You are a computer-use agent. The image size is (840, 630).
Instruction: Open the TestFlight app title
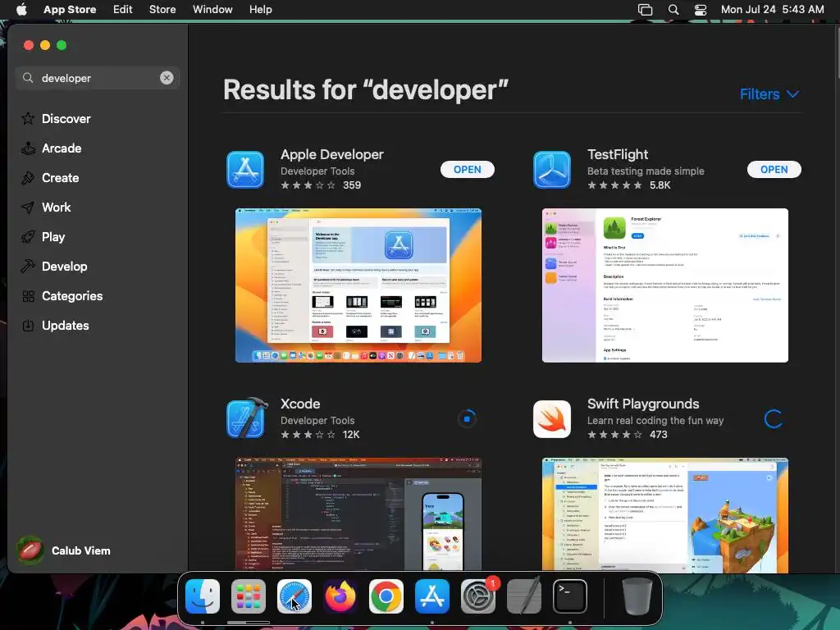(x=618, y=155)
